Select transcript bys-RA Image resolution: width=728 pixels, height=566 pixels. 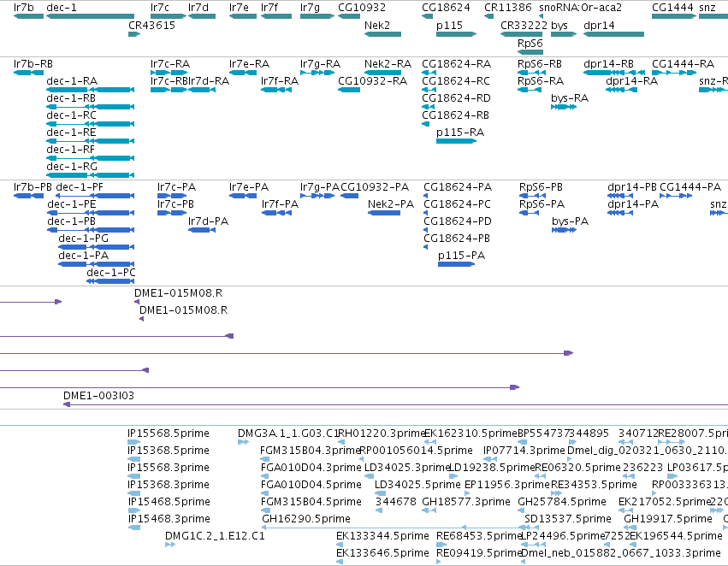coord(564,107)
